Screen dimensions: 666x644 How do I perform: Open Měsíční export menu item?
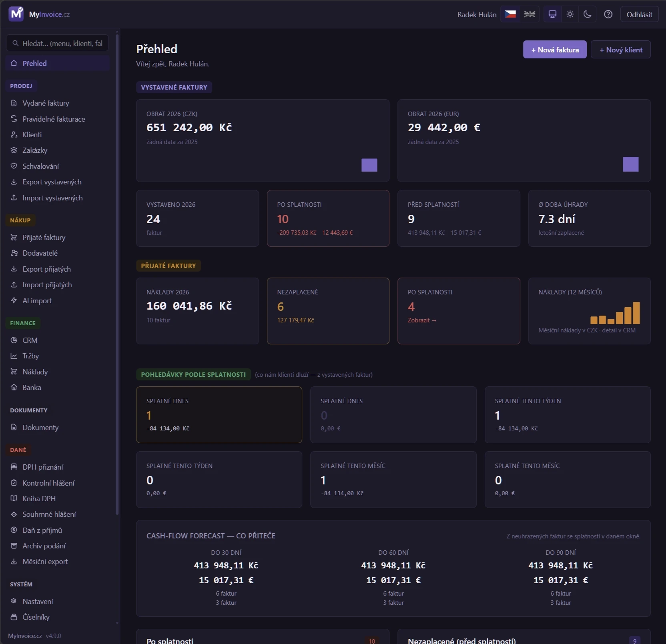tap(58, 562)
